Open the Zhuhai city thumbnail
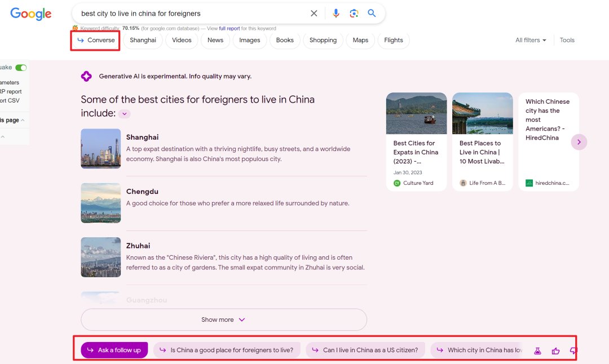This screenshot has width=609, height=364. pyautogui.click(x=100, y=258)
